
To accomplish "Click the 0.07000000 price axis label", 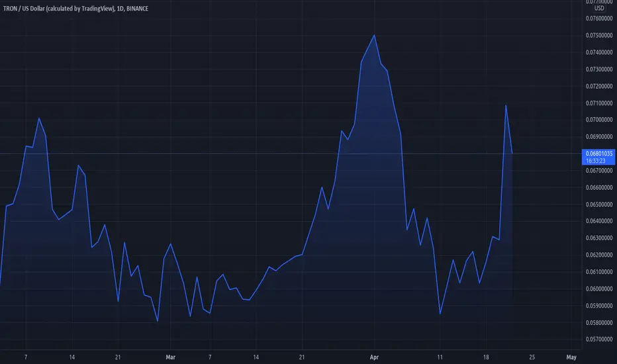I will click(599, 120).
